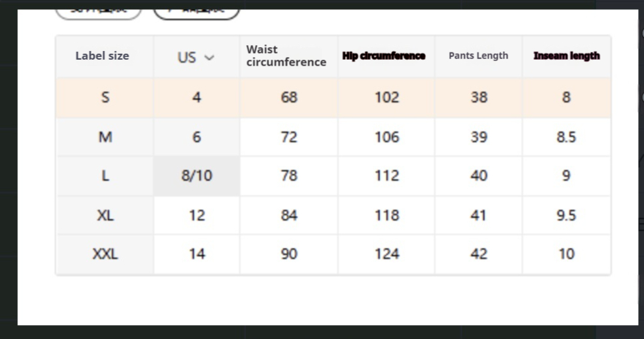Image resolution: width=644 pixels, height=339 pixels.
Task: Click the left unit pill button above table
Action: (98, 13)
